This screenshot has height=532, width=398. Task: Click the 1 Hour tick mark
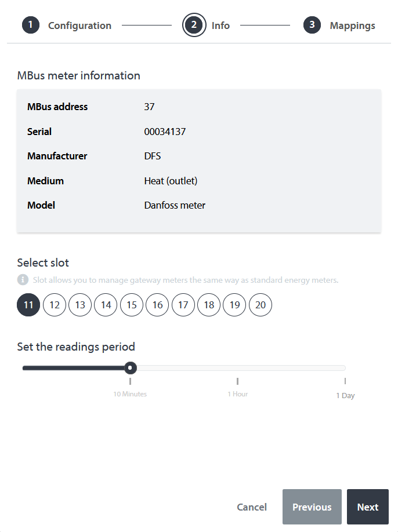coord(237,382)
